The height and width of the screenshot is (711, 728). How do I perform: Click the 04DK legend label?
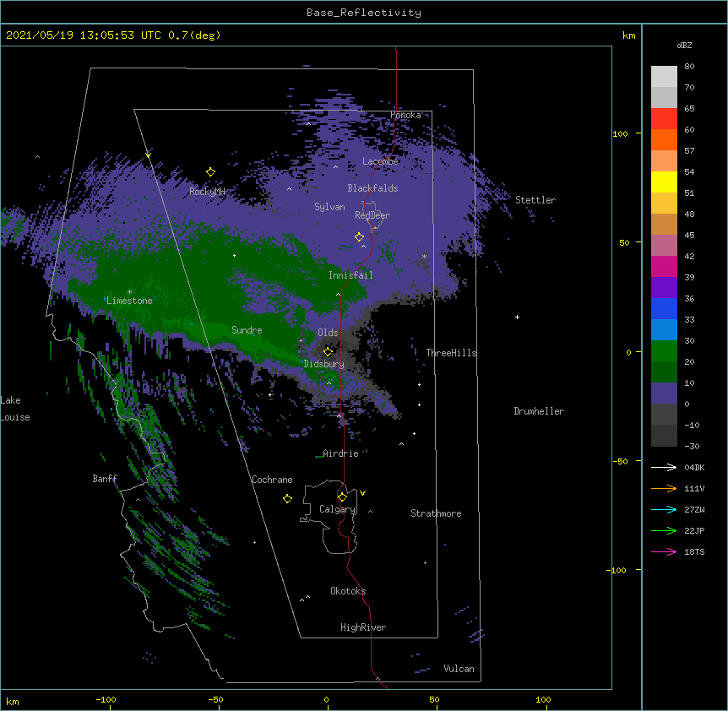click(x=694, y=467)
